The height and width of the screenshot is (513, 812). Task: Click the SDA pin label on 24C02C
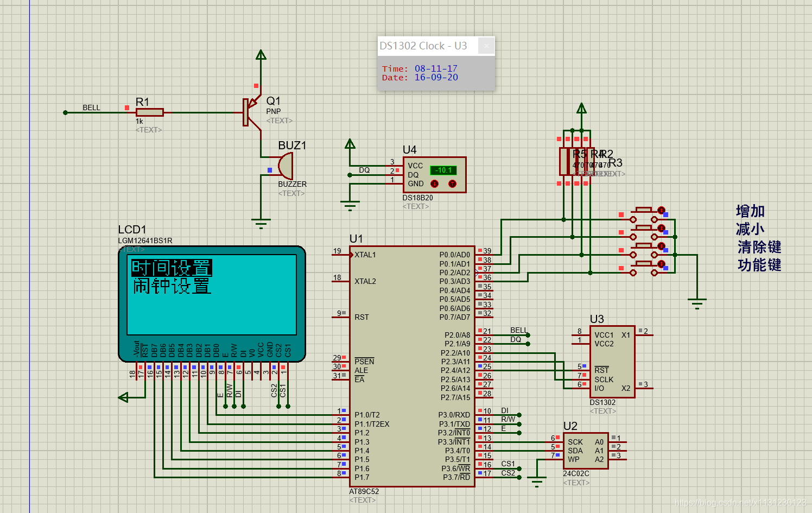(x=575, y=451)
